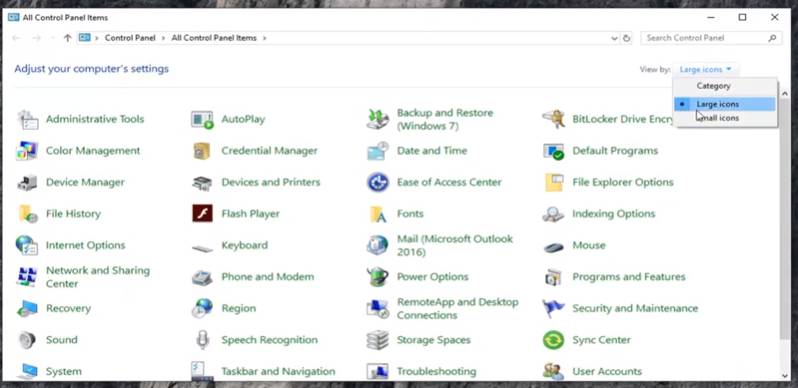Click the search magnifier icon
The width and height of the screenshot is (798, 388).
(772, 38)
